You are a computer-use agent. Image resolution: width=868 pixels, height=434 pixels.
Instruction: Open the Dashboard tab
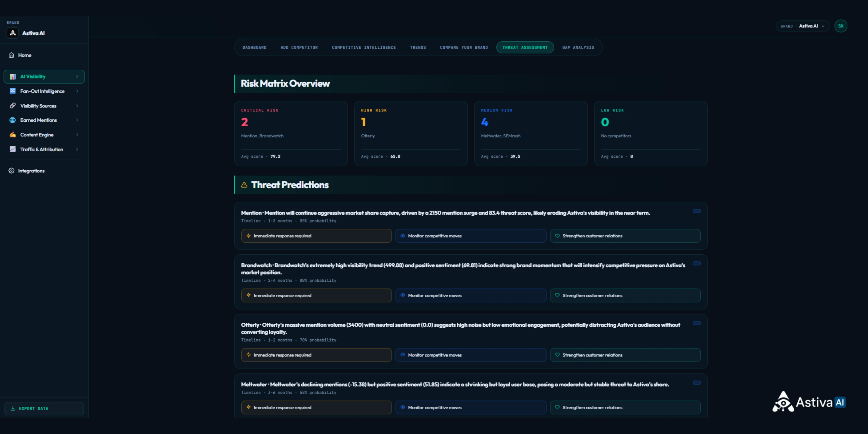coord(254,47)
